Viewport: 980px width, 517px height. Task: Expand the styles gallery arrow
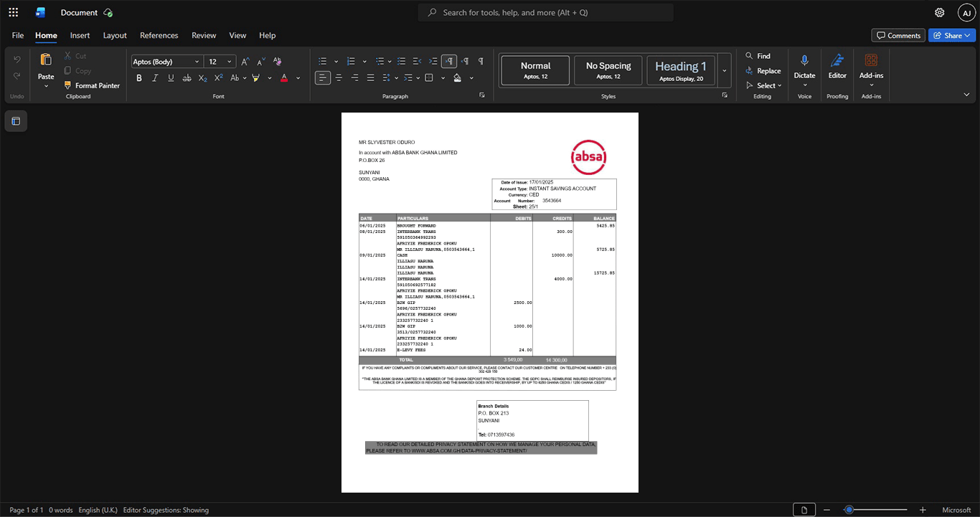pyautogui.click(x=724, y=70)
